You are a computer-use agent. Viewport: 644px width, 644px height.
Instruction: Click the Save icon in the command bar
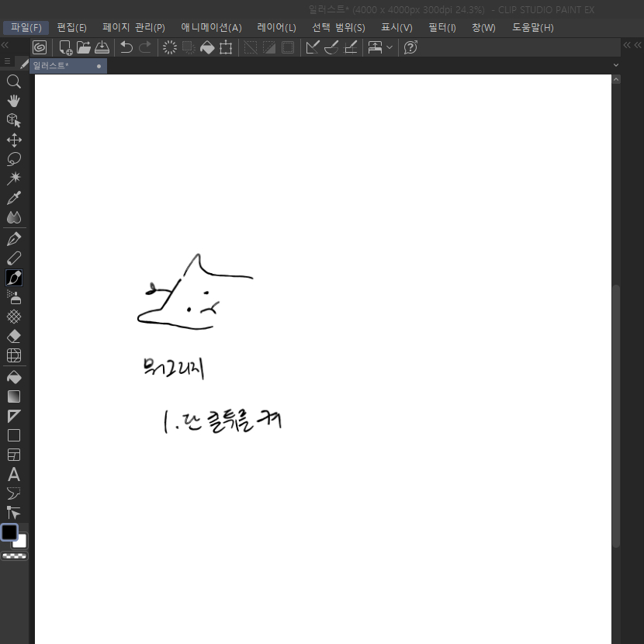pyautogui.click(x=102, y=47)
